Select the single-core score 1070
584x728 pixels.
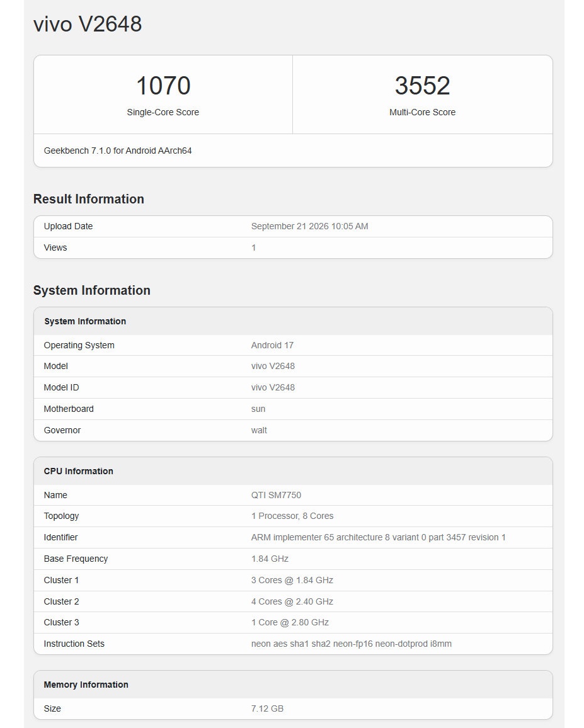click(x=163, y=86)
